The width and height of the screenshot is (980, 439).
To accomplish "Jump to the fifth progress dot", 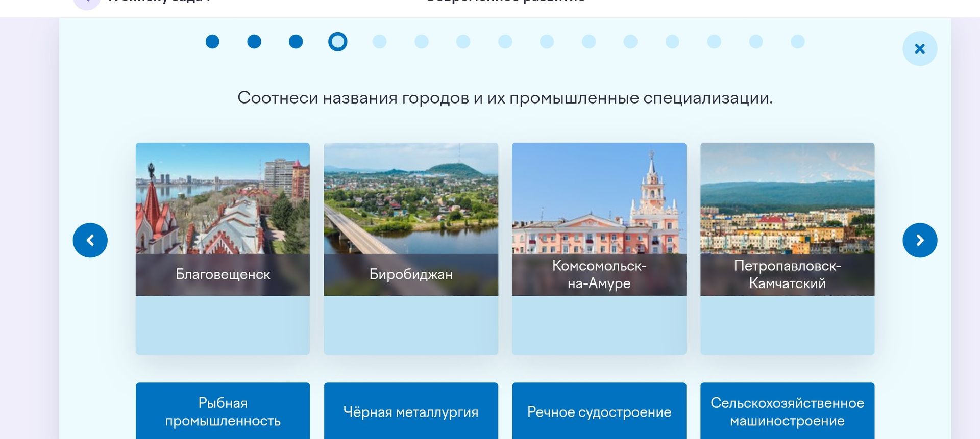I will tap(380, 42).
